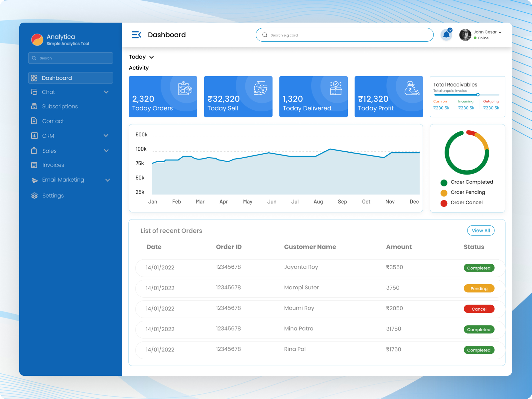Image resolution: width=532 pixels, height=399 pixels.
Task: Click the Subscriptions icon in the sidebar
Action: pos(34,106)
